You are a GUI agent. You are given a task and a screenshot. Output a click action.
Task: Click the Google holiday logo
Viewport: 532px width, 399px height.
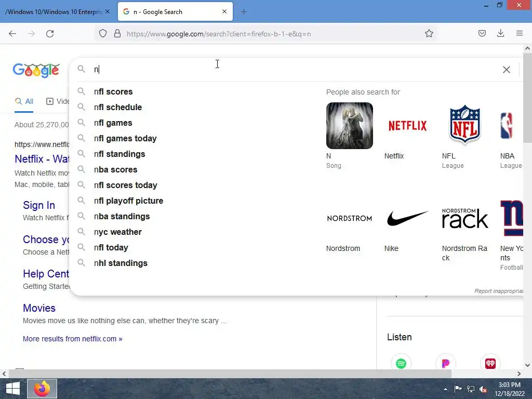36,70
